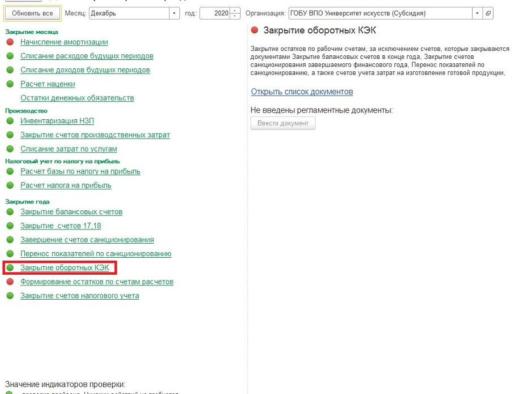The image size is (532, 394).
Task: Click 'Открыть список документов' link
Action: [x=302, y=92]
